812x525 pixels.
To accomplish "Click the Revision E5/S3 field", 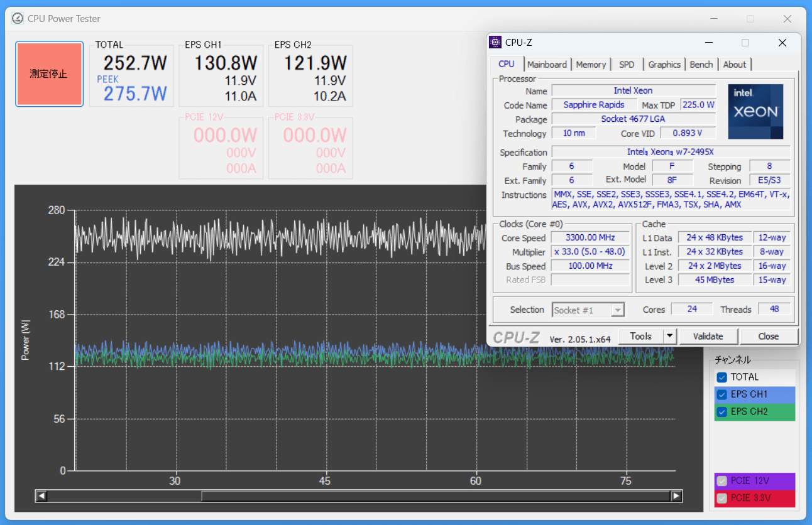I will 769,180.
